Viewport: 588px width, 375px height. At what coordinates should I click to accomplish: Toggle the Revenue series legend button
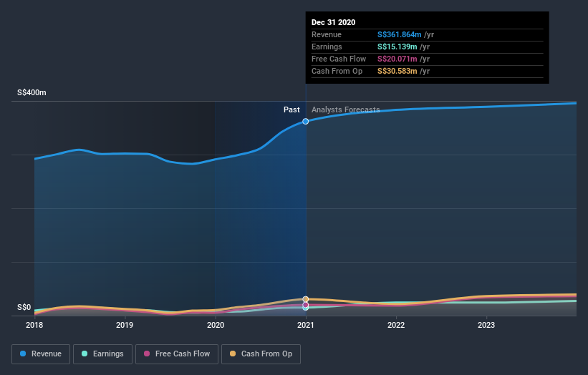[41, 354]
